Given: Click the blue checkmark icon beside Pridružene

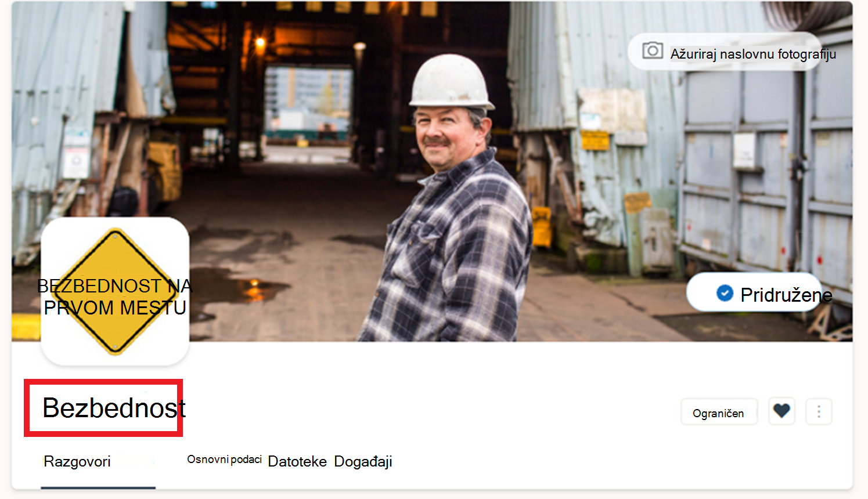Looking at the screenshot, I should 725,293.
